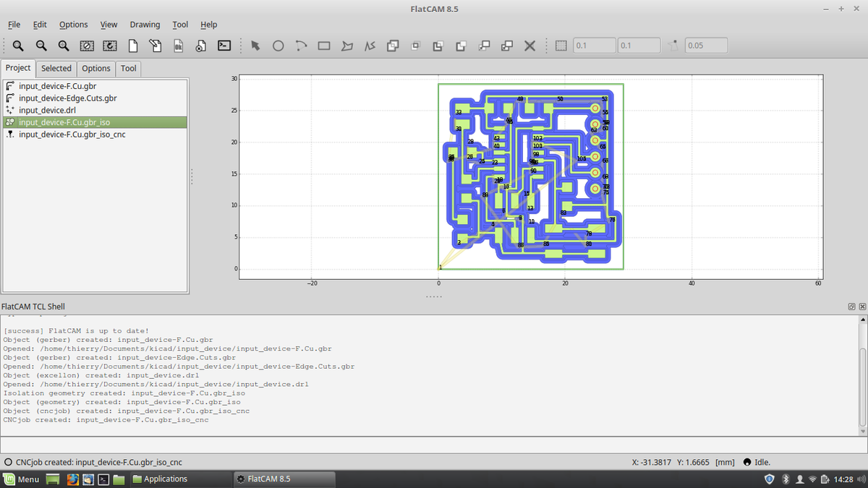Click the Polygon Union tool icon

pos(393,46)
